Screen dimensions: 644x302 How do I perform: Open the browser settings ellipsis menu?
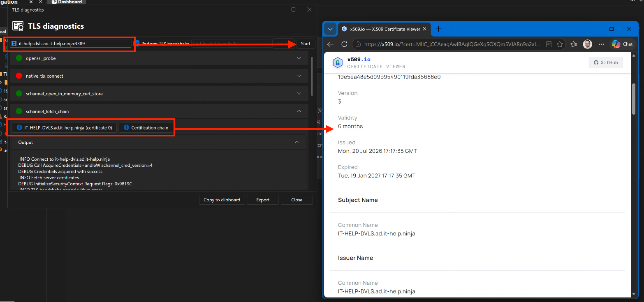pos(602,44)
